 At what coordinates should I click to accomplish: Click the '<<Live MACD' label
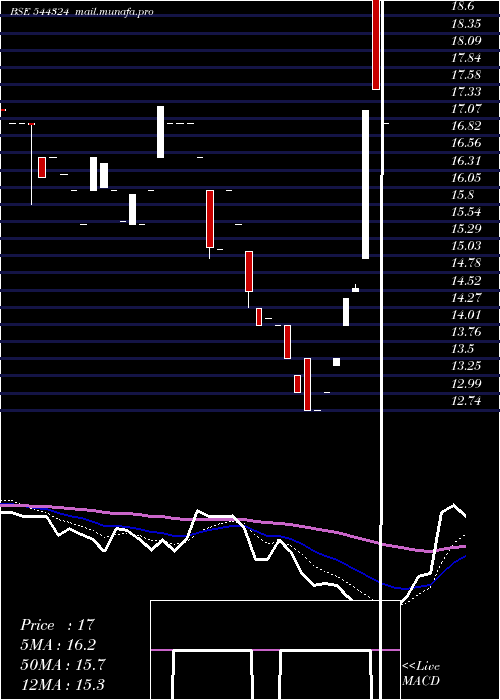point(421,674)
